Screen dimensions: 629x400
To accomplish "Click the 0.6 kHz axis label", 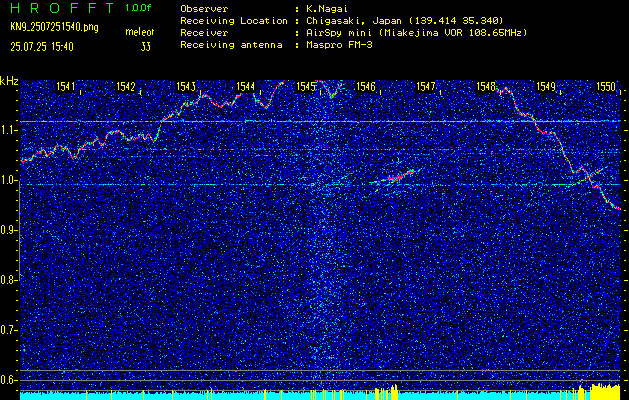I will point(9,380).
